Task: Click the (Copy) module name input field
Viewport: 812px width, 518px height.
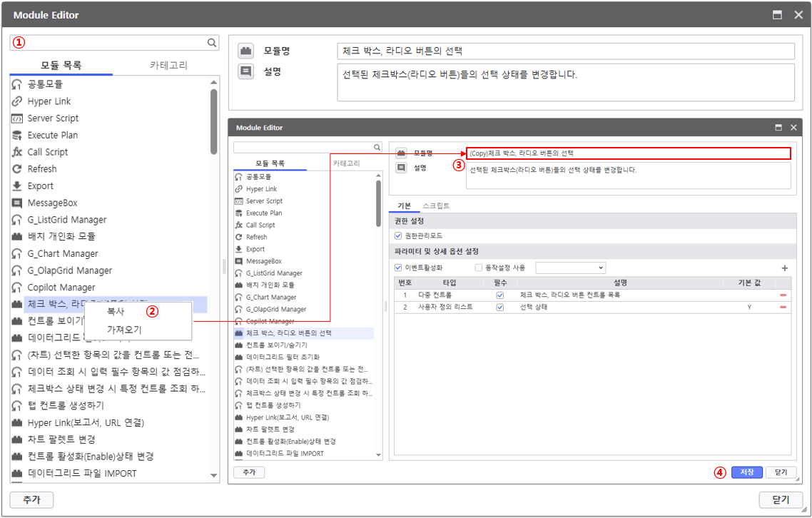Action: pos(628,153)
